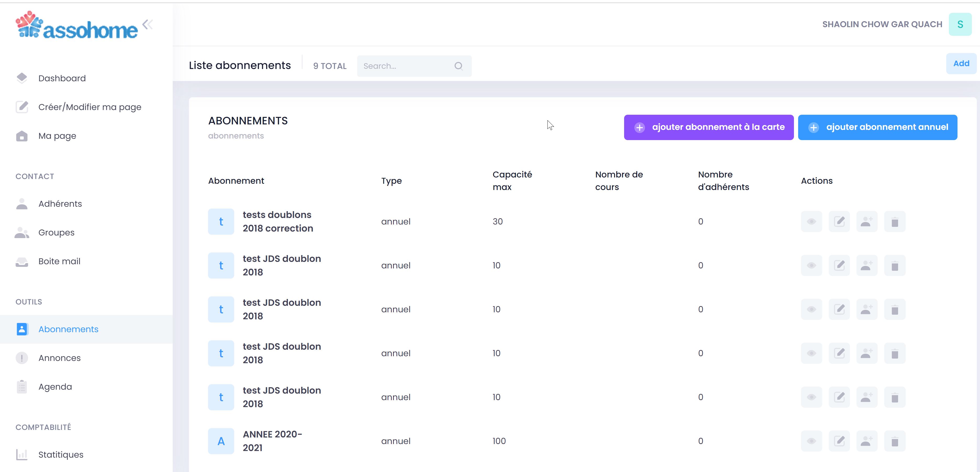This screenshot has width=980, height=472.
Task: Delete the ANNEE 2020-2021 subscription
Action: (x=894, y=441)
